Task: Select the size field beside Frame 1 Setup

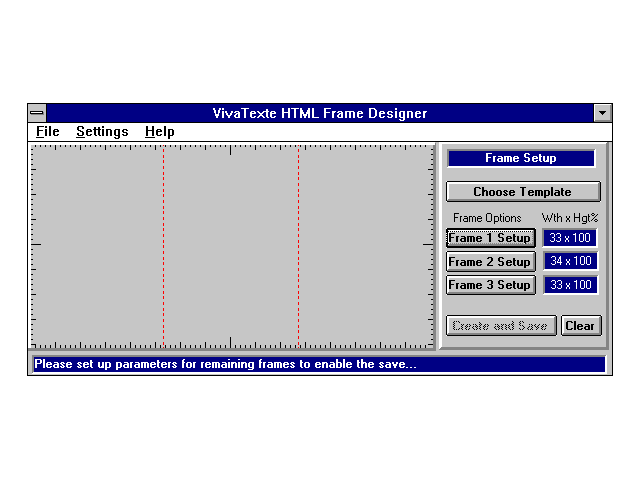Action: coord(570,238)
